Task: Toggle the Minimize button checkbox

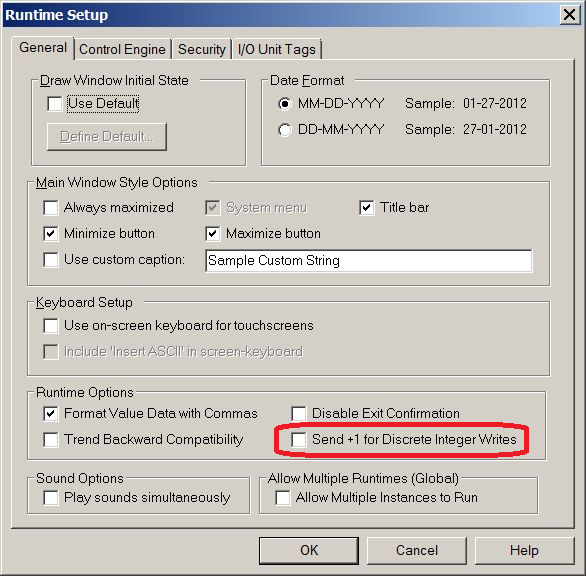Action: [51, 234]
